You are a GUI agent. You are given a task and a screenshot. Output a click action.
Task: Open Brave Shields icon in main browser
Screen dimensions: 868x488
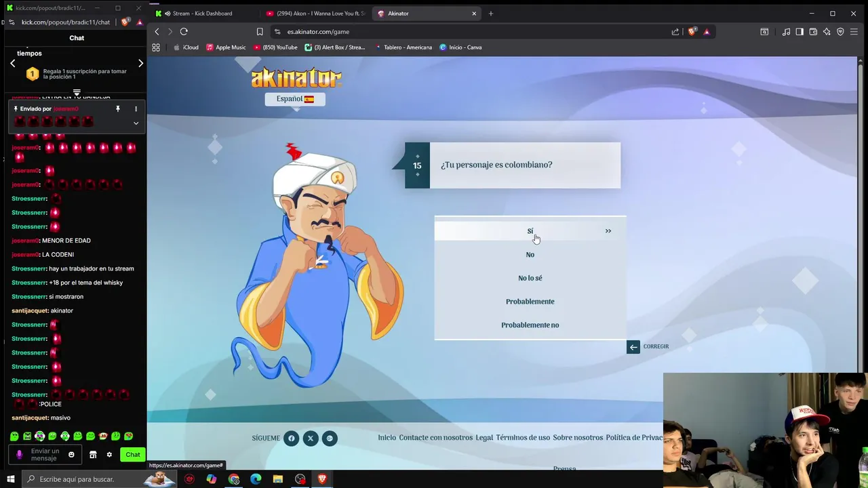click(692, 32)
